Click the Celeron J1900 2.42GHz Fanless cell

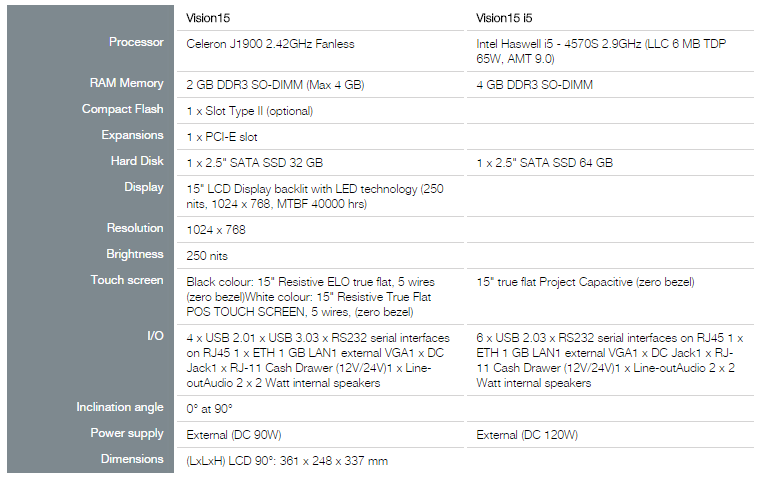coord(270,44)
